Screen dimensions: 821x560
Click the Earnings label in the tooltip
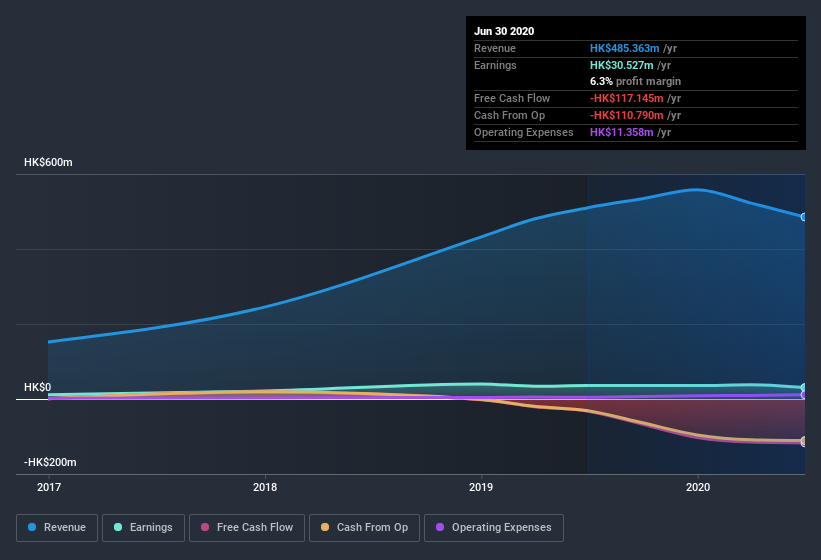(x=495, y=65)
